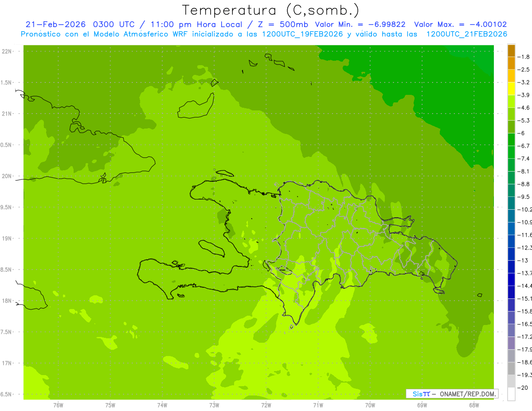Click the '76W' longitude axis label
The height and width of the screenshot is (411, 532).
(58, 404)
